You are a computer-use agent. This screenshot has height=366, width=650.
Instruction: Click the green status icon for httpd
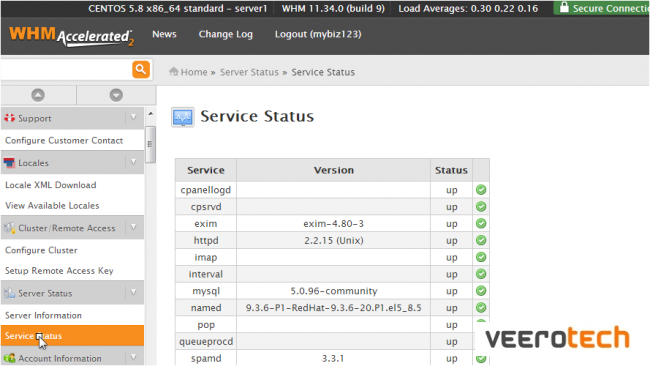click(481, 240)
